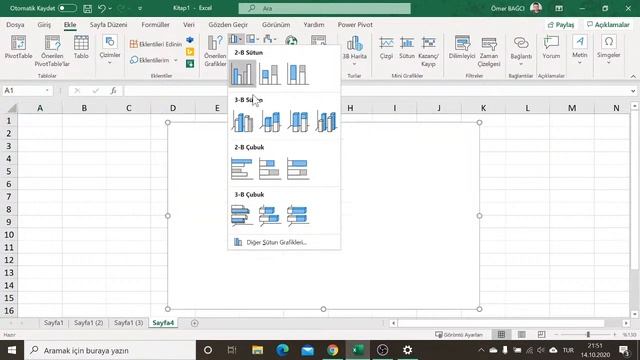Pick the 2-B stacked bar chart
Viewport: 640px width, 360px height.
point(270,169)
